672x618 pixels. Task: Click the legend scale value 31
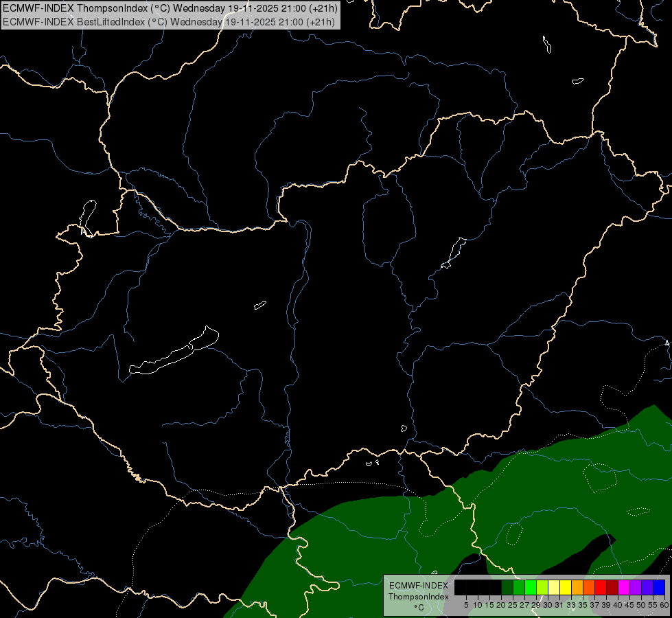click(x=559, y=605)
